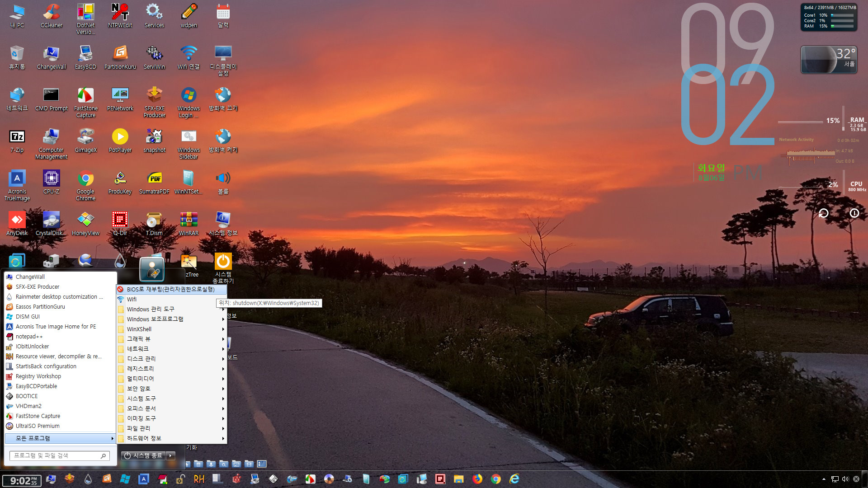Select BIOS로 재부팅 menu entry
868x488 pixels.
(x=172, y=289)
